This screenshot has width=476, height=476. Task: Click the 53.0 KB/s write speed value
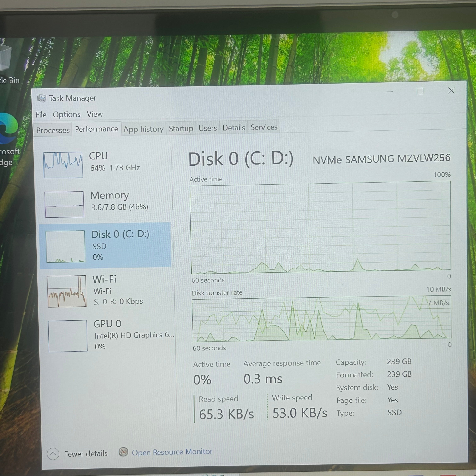tap(300, 413)
